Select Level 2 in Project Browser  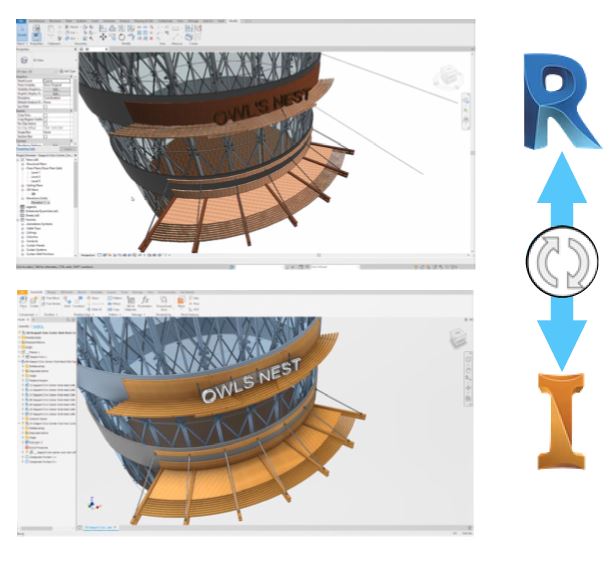[x=36, y=177]
